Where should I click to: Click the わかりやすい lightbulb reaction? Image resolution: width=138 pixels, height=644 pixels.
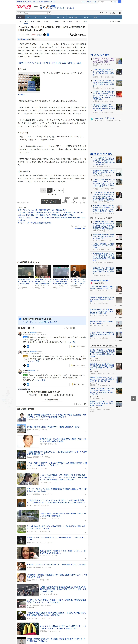click(x=74, y=200)
